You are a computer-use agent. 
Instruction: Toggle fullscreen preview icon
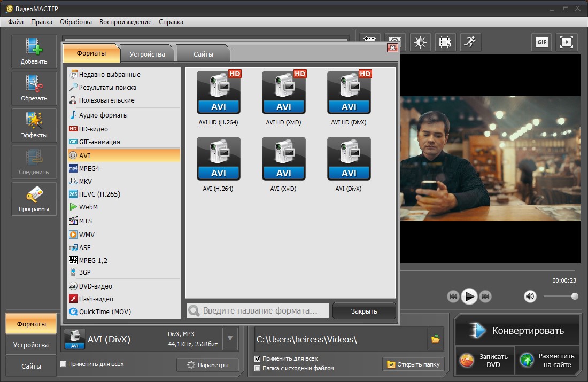tap(567, 42)
